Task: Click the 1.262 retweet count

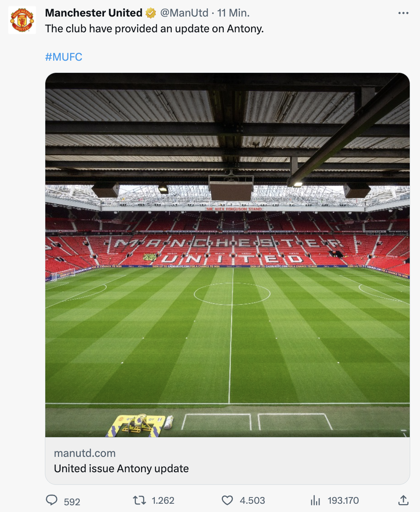Action: click(x=163, y=501)
